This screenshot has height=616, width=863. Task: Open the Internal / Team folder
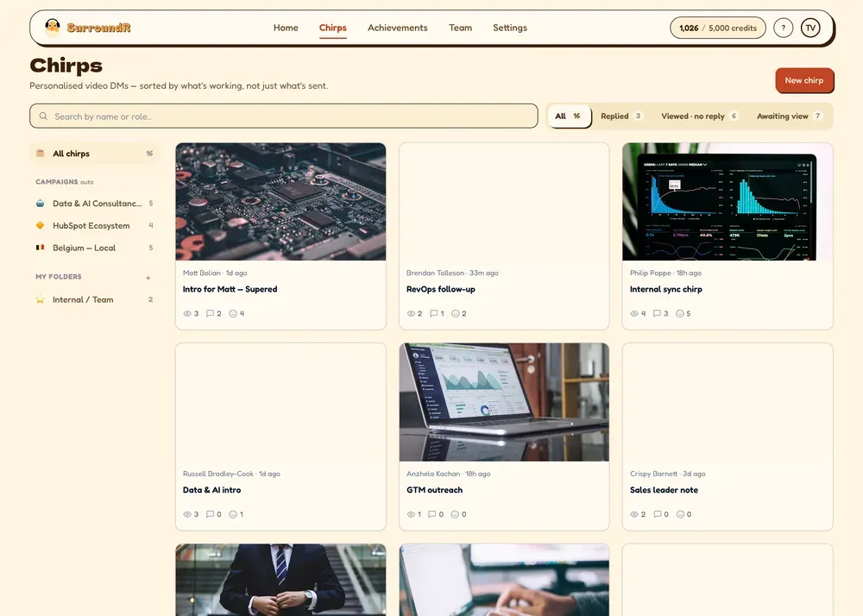point(94,299)
